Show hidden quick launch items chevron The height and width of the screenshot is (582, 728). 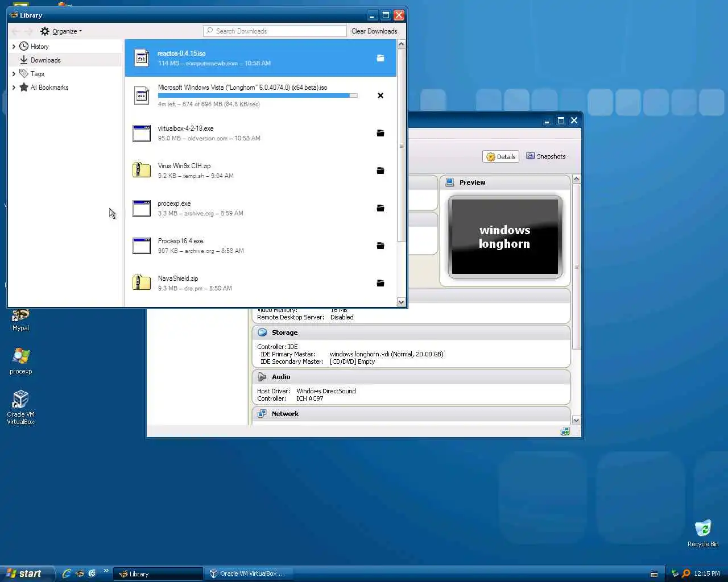tap(106, 571)
